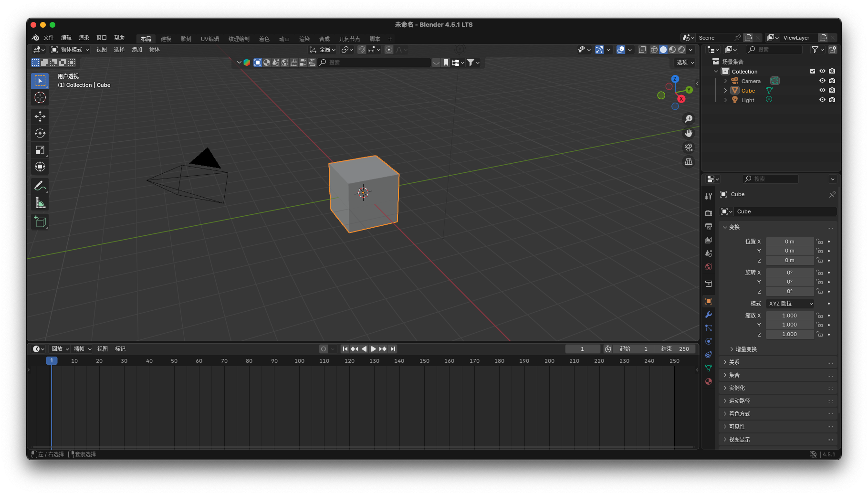
Task: Open the 文件 menu
Action: tap(49, 38)
